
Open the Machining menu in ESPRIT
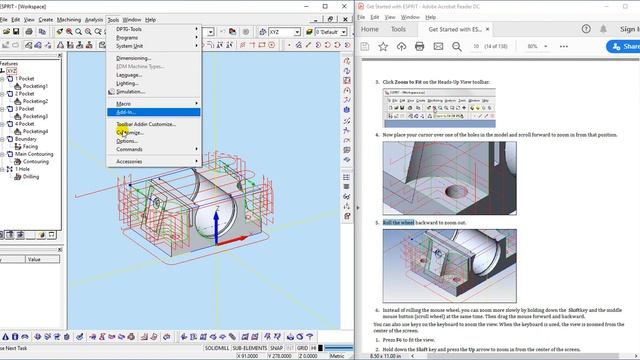click(69, 20)
